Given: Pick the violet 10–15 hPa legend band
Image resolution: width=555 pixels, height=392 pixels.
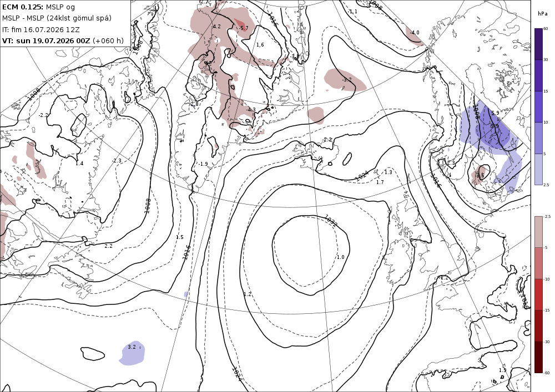Looking at the screenshot, I should 538,107.
